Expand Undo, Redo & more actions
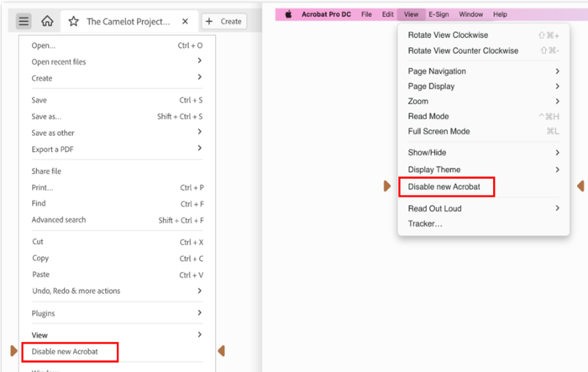Viewport: 588px width, 372px height. (x=117, y=291)
